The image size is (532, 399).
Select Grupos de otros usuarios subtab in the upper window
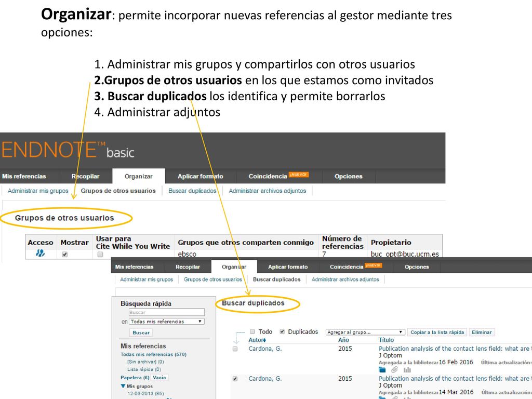pos(118,191)
